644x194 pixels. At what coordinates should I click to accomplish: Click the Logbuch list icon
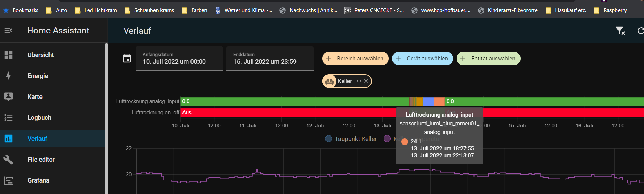8,118
